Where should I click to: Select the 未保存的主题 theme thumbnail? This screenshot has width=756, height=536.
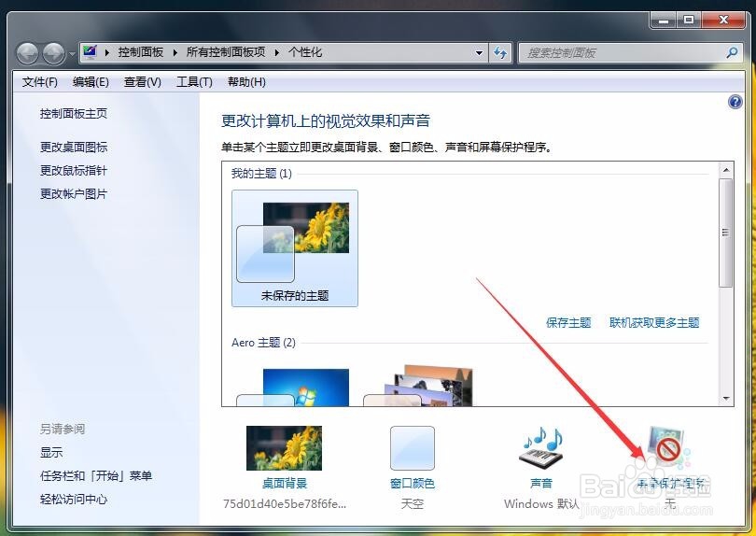coord(295,248)
